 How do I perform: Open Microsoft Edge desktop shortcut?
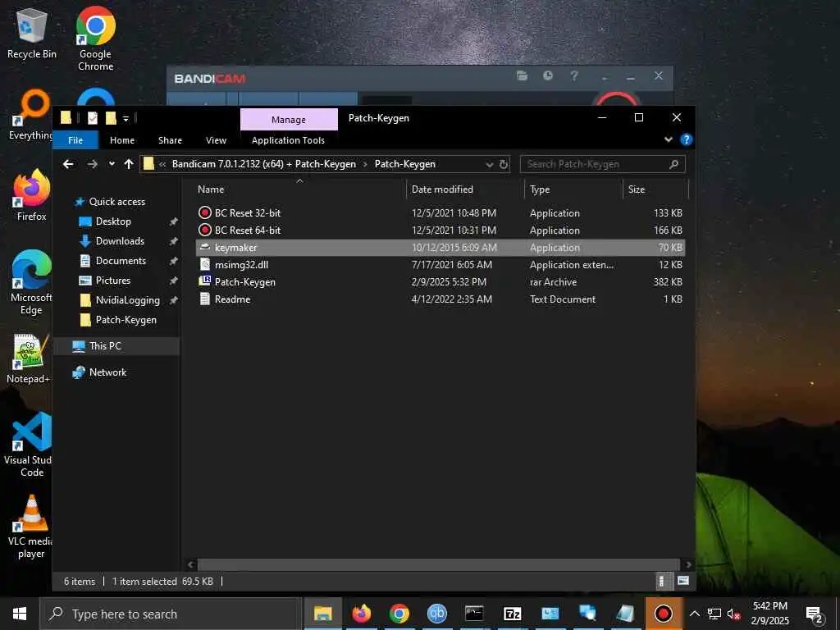[x=32, y=282]
